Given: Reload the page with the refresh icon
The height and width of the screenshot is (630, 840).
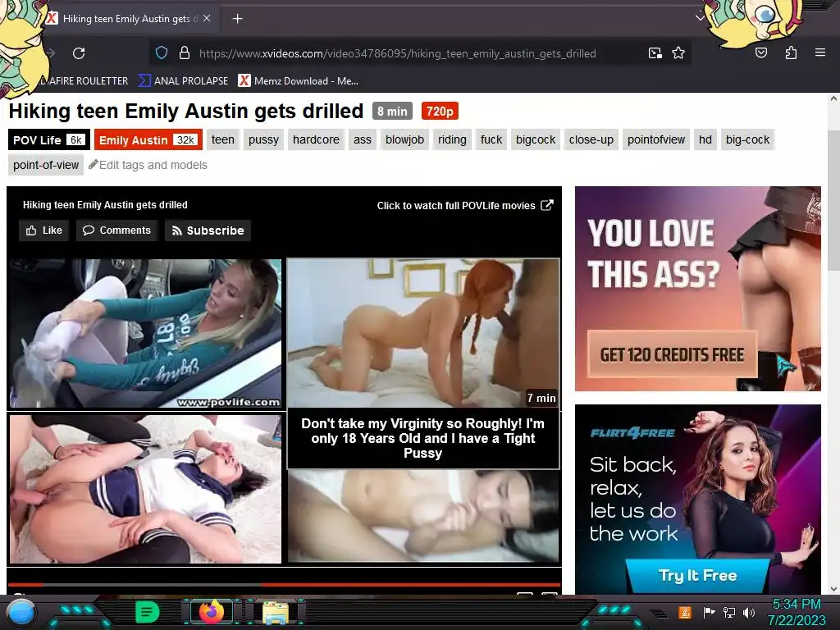Looking at the screenshot, I should (x=79, y=53).
